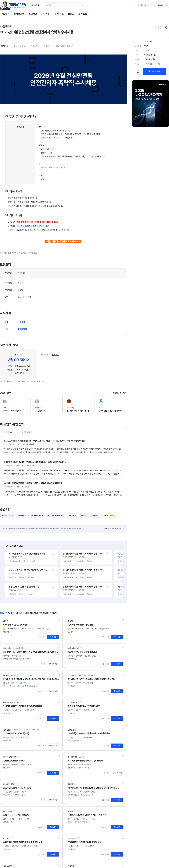Click the star scrap button beside 홈페이지 지원
Image resolution: width=169 pixels, height=868 pixels.
(138, 71)
